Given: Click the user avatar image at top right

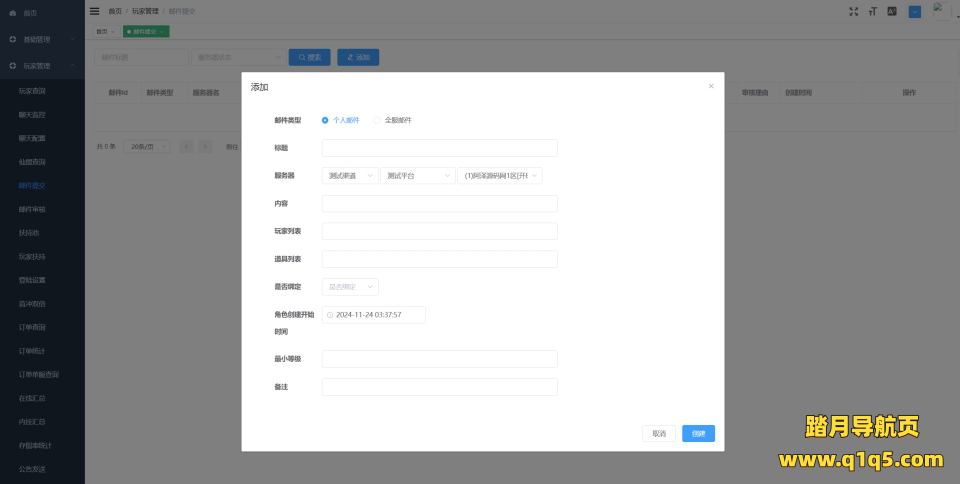Looking at the screenshot, I should (940, 10).
